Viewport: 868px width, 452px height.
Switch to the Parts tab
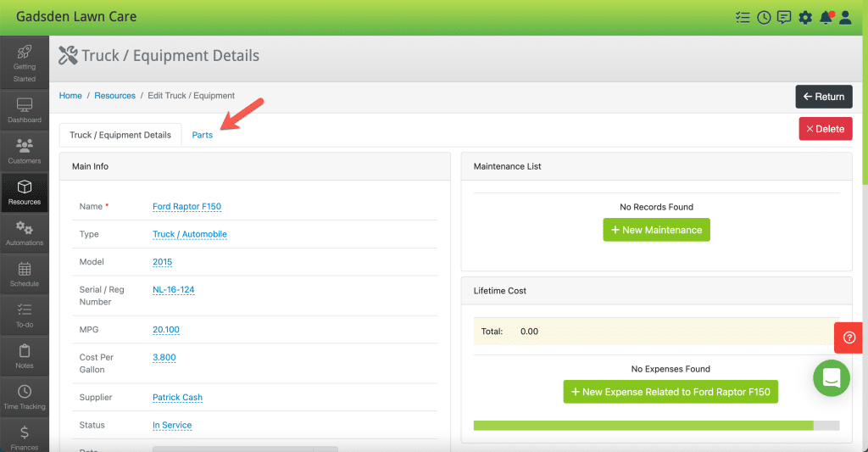click(202, 135)
